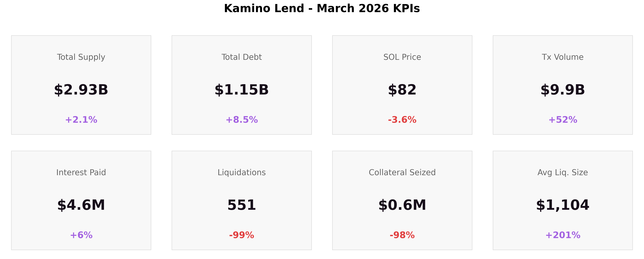Select the Total Supply card label
This screenshot has height=259, width=644.
(x=81, y=57)
